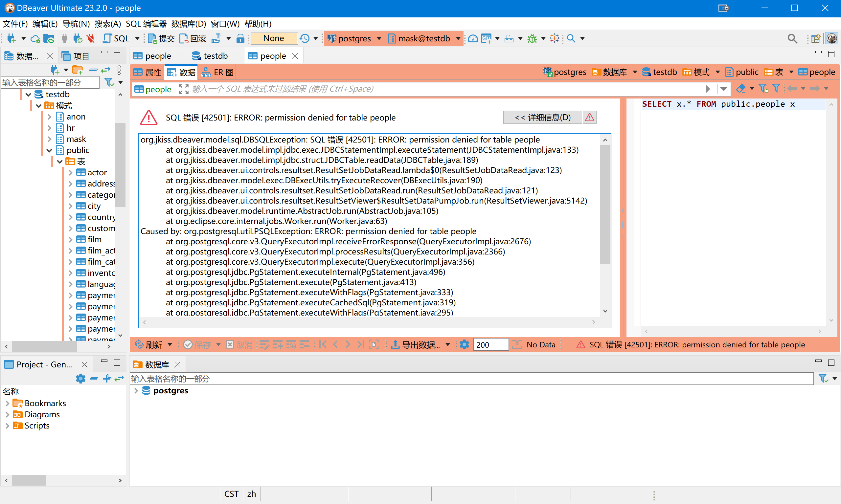The height and width of the screenshot is (504, 841).
Task: Click the custom filter funnel with green mark
Action: pos(763,89)
